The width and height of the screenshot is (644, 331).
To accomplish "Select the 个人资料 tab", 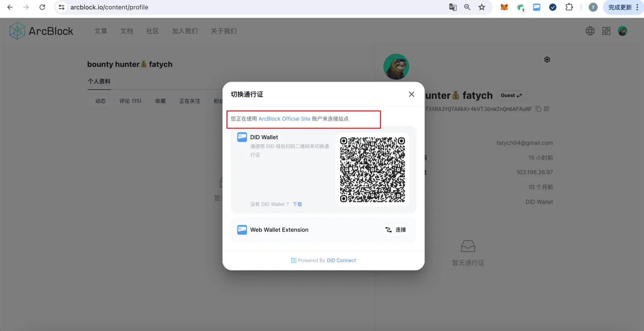I will [99, 81].
